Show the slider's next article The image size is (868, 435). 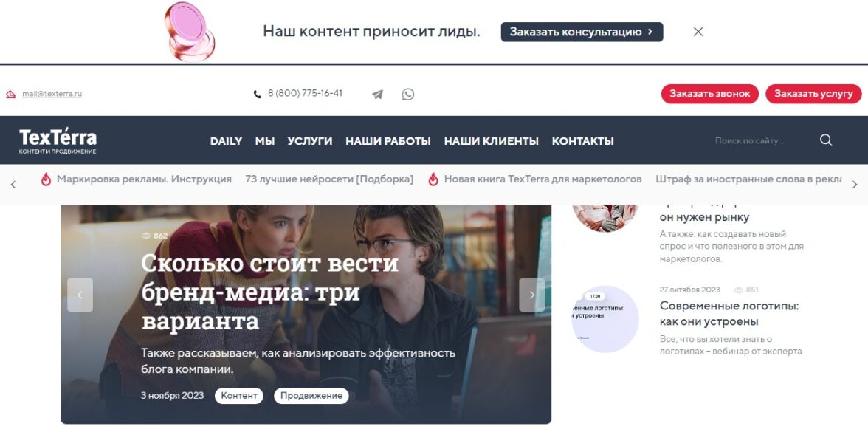pyautogui.click(x=532, y=295)
